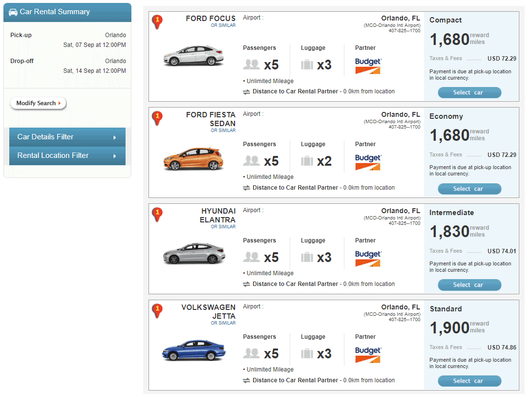Screen dimensions: 532x394
Task: Click the Budget partner logo for Ford Focus
Action: [x=368, y=66]
